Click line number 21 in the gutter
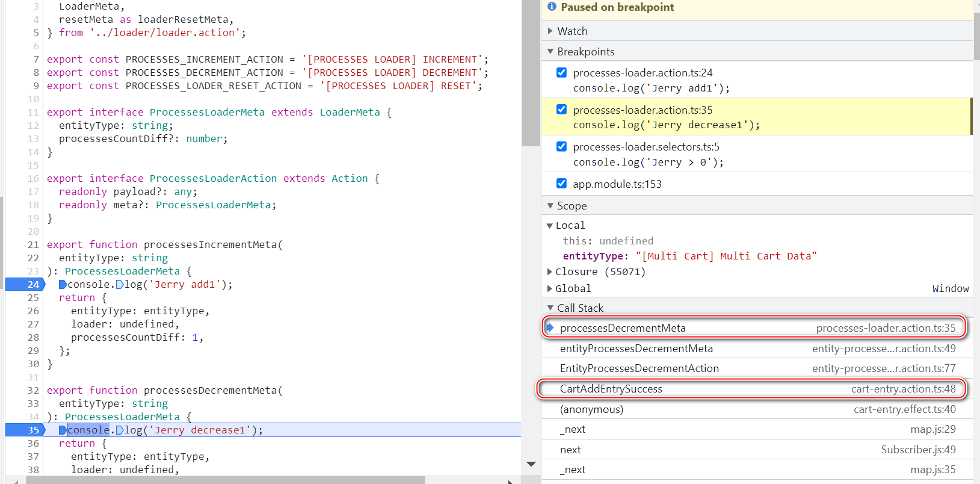This screenshot has width=980, height=484. [33, 244]
